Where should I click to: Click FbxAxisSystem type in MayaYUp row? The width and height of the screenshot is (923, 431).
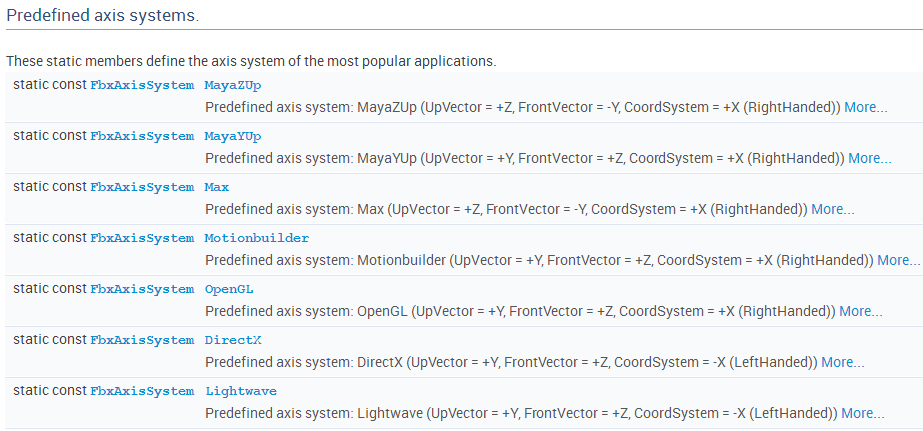tap(142, 137)
